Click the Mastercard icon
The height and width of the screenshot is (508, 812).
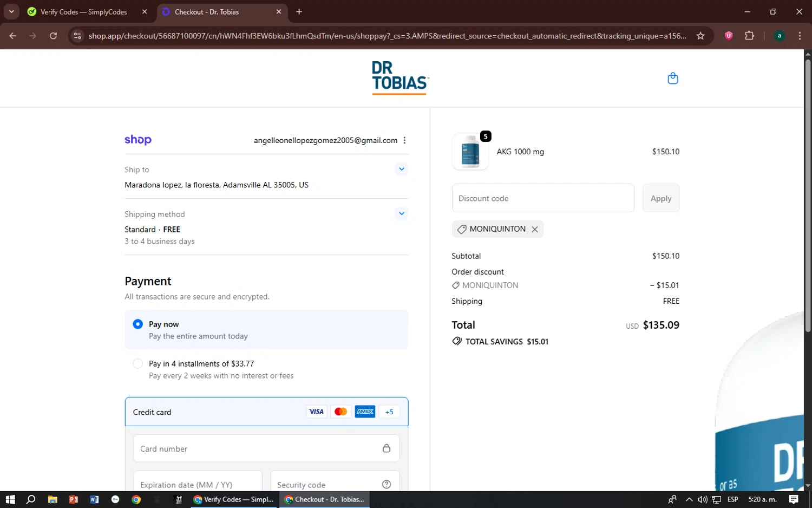340,412
